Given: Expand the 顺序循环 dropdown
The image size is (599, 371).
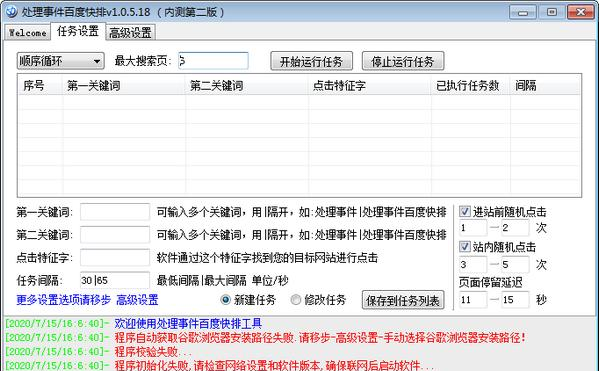Looking at the screenshot, I should coord(60,61).
